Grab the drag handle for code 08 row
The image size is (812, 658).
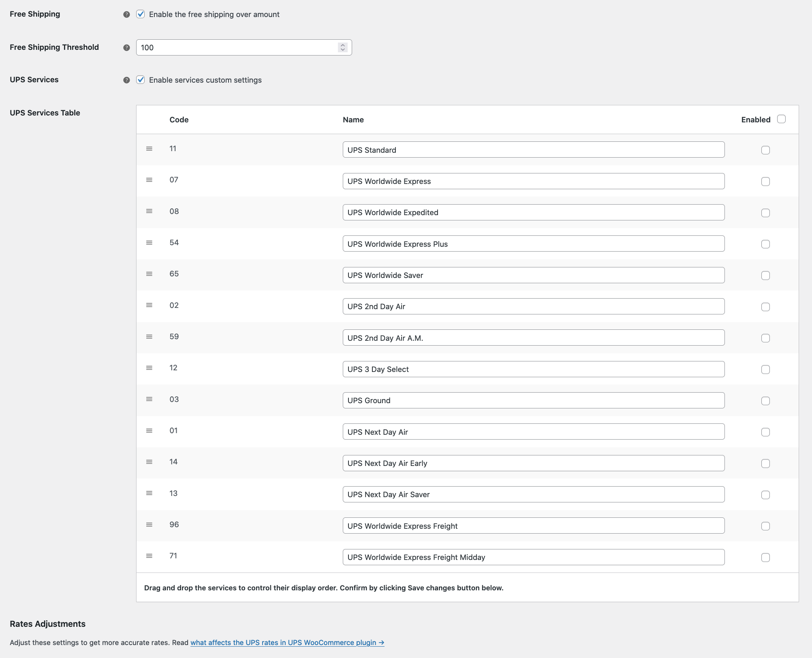pyautogui.click(x=149, y=211)
